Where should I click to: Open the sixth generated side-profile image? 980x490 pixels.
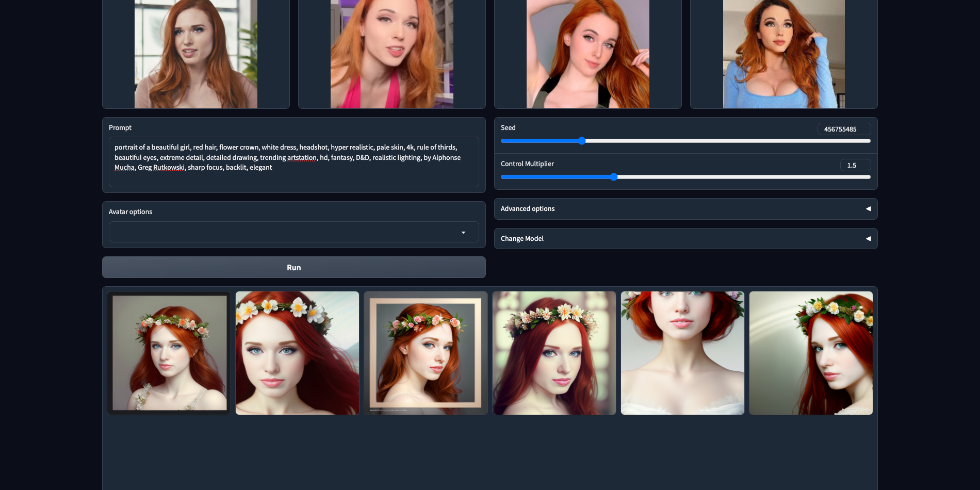[811, 353]
